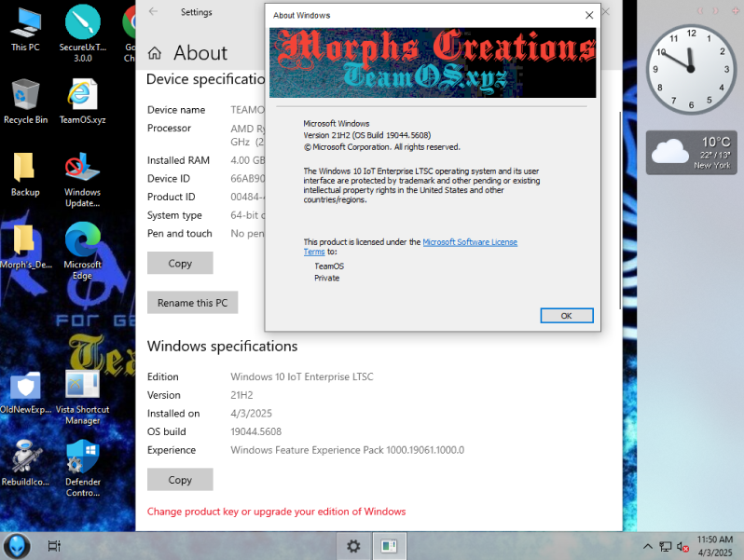744x560 pixels.
Task: Open the Recycle Bin
Action: tap(25, 102)
